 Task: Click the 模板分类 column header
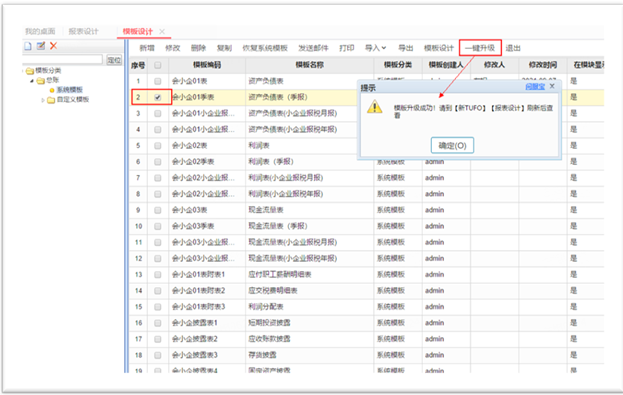[398, 65]
